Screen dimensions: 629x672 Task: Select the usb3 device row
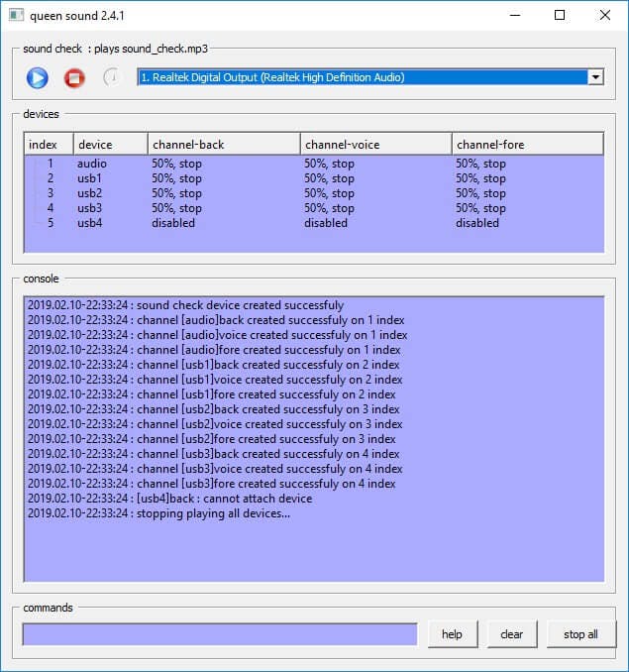pyautogui.click(x=91, y=208)
